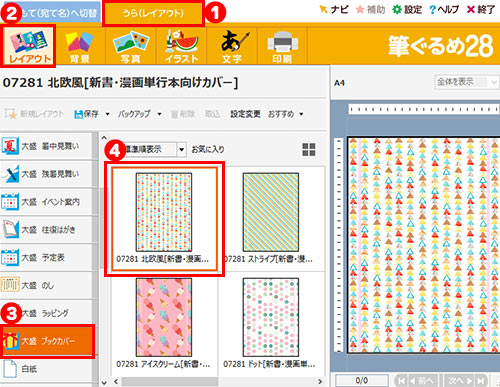Open the ヘルプ menu
Viewport: 500px width, 387px height.
(444, 9)
